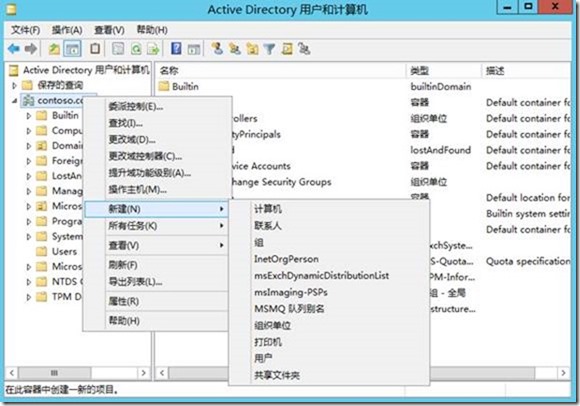Expand the NTDS tree node arrow
Screen dimensions: 580x406
click(28, 282)
